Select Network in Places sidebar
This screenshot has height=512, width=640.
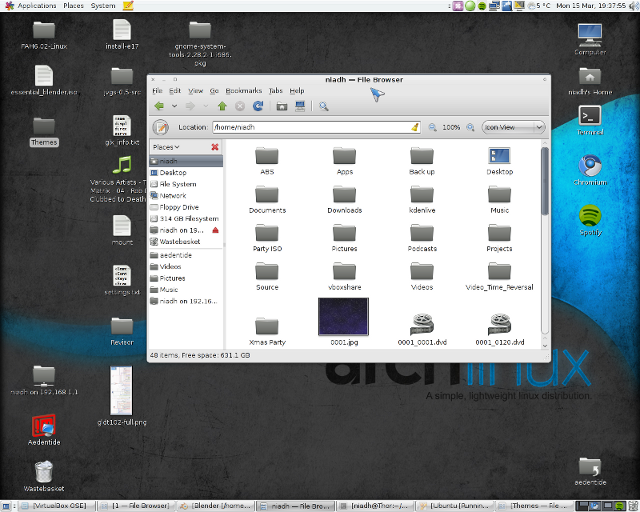tap(186, 196)
